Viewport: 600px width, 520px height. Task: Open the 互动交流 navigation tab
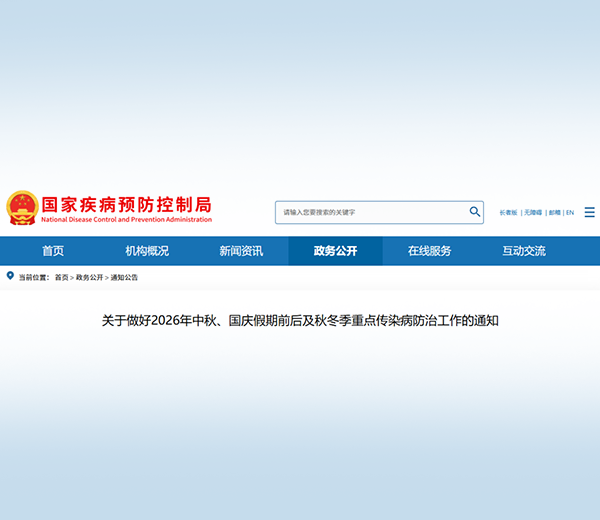coord(524,251)
